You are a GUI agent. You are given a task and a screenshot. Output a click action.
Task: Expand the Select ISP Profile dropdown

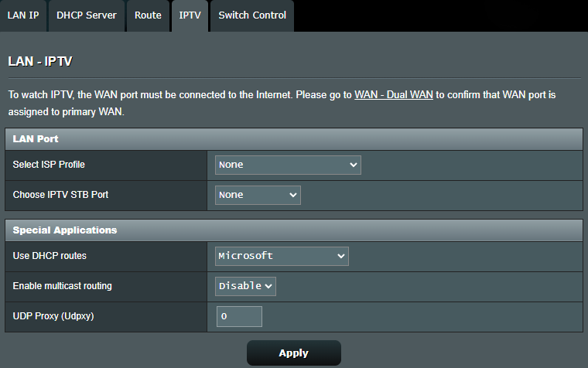click(x=288, y=165)
